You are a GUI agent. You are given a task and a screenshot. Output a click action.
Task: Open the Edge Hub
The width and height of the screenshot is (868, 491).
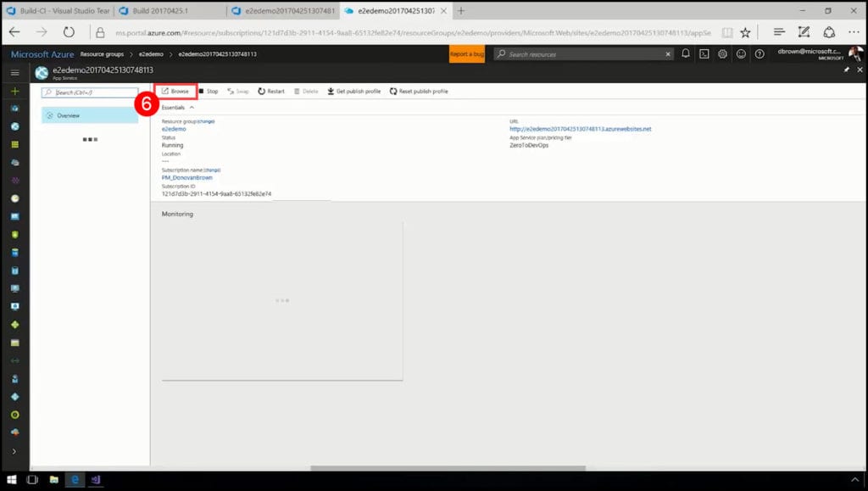[x=779, y=32]
